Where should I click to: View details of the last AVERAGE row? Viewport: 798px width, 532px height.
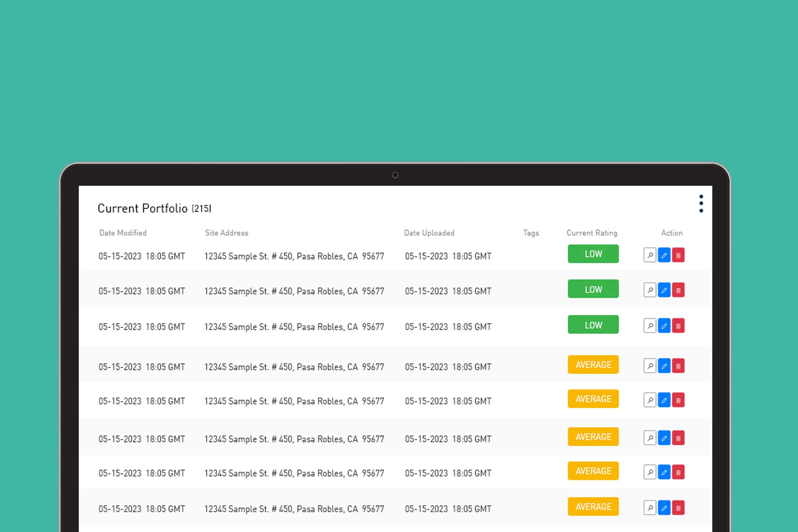(x=650, y=508)
